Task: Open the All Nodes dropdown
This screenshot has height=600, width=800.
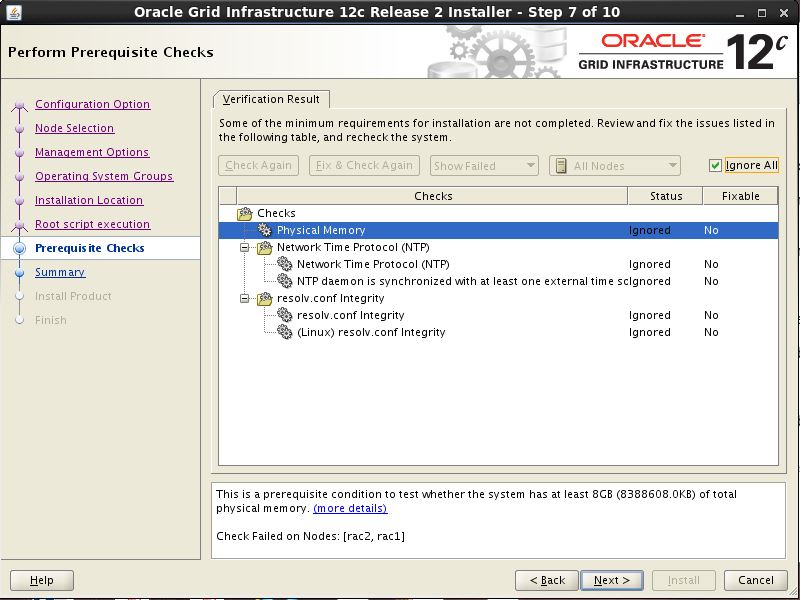Action: pyautogui.click(x=614, y=166)
